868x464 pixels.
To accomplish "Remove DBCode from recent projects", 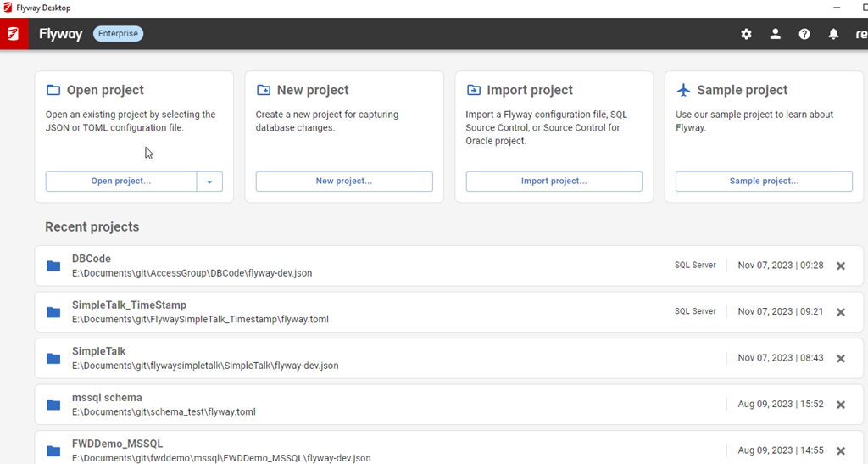I will coord(841,266).
